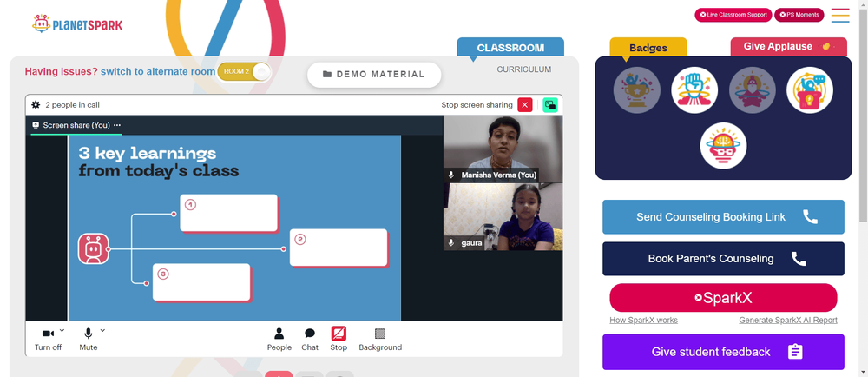Open Background effects
This screenshot has width=868, height=377.
(380, 340)
